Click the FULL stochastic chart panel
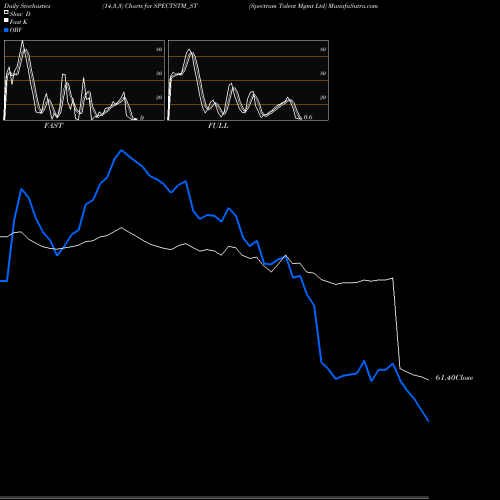The image size is (500, 500). 248,80
